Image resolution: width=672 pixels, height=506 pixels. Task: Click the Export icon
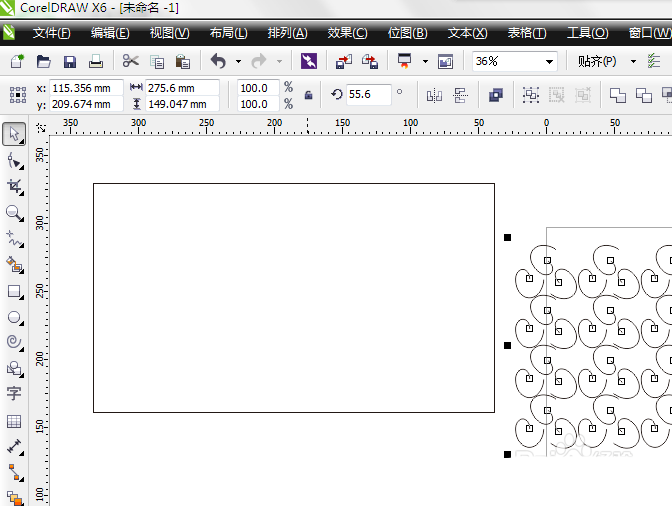370,61
